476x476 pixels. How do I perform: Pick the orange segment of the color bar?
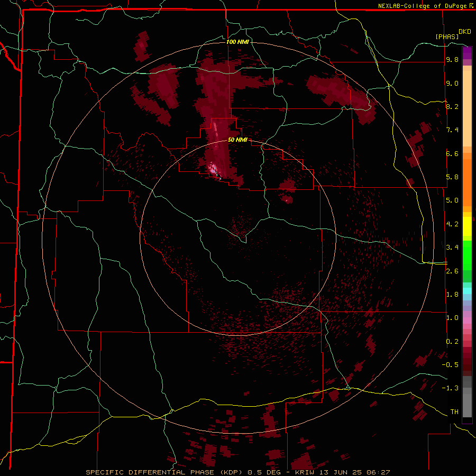coord(467,182)
